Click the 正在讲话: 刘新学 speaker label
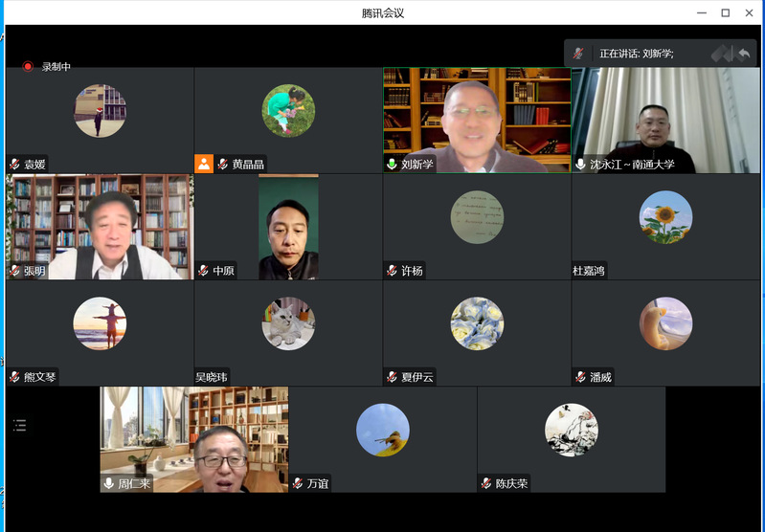The image size is (765, 532). pyautogui.click(x=636, y=54)
